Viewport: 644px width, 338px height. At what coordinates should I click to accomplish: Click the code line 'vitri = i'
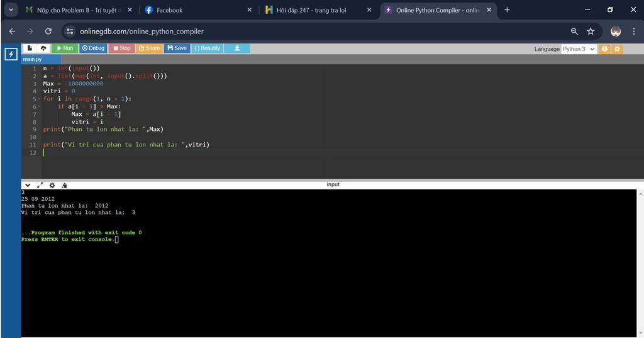[87, 121]
